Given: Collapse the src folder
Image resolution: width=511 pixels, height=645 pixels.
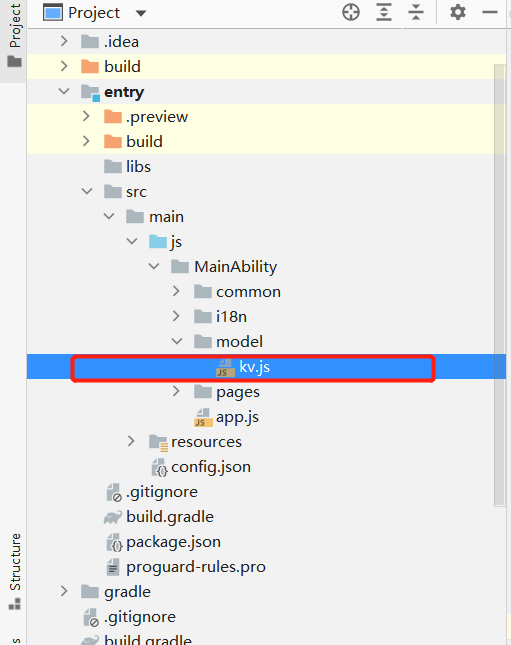Looking at the screenshot, I should click(x=87, y=191).
